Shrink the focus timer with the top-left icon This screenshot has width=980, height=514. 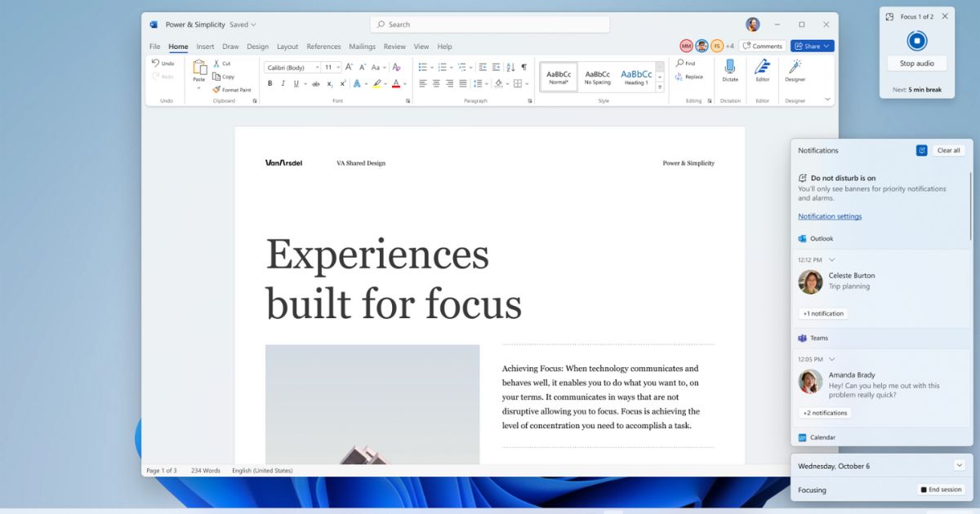[889, 16]
